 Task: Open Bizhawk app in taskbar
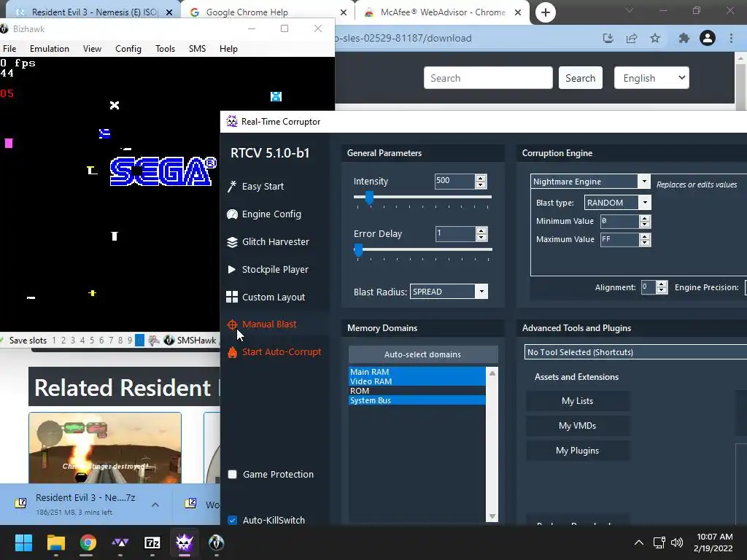pos(216,542)
